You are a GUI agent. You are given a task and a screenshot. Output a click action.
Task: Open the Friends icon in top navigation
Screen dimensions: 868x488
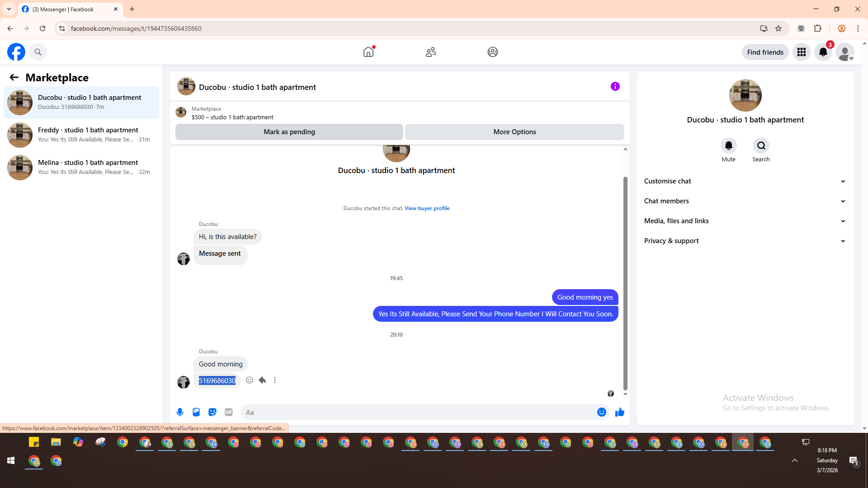[x=431, y=52]
